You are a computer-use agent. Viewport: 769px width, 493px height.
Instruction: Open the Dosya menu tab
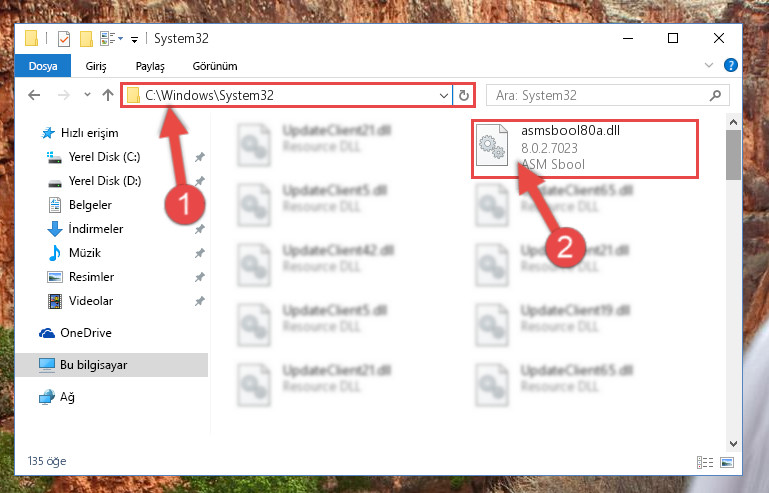[43, 66]
